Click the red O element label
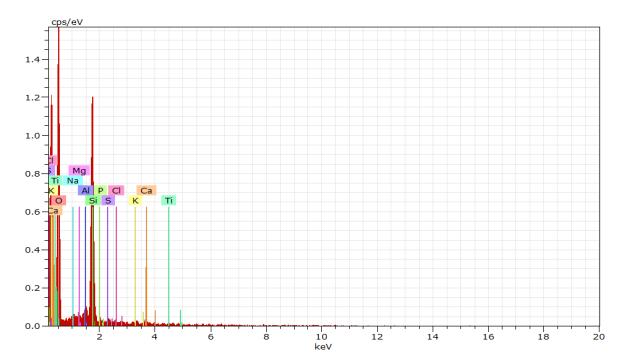Image resolution: width=621 pixels, height=364 pixels. pos(59,200)
